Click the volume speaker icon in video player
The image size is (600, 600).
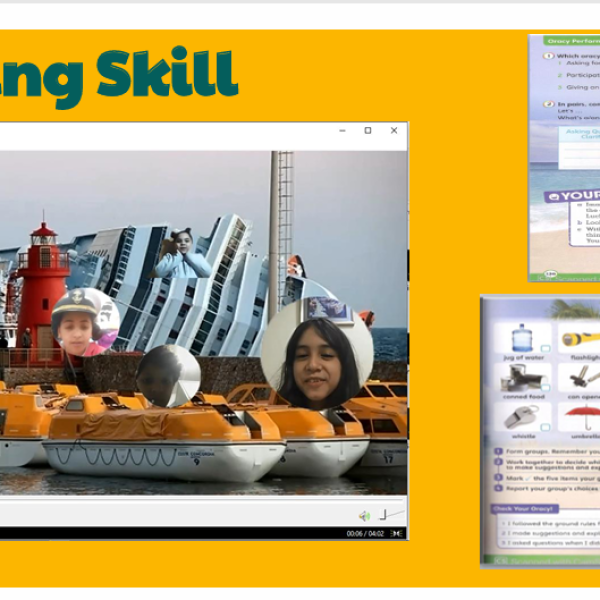point(365,516)
